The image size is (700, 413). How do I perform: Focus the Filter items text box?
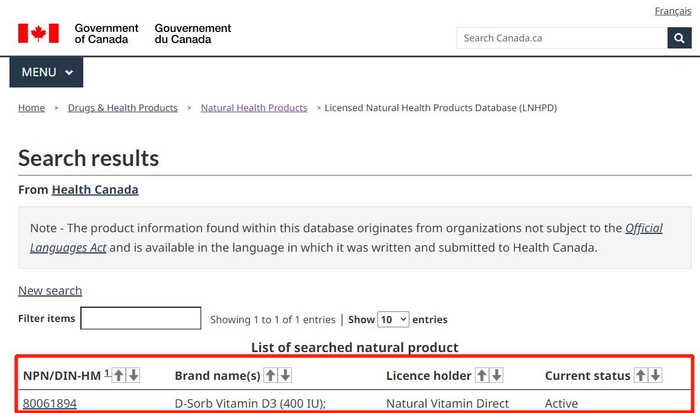coord(140,319)
